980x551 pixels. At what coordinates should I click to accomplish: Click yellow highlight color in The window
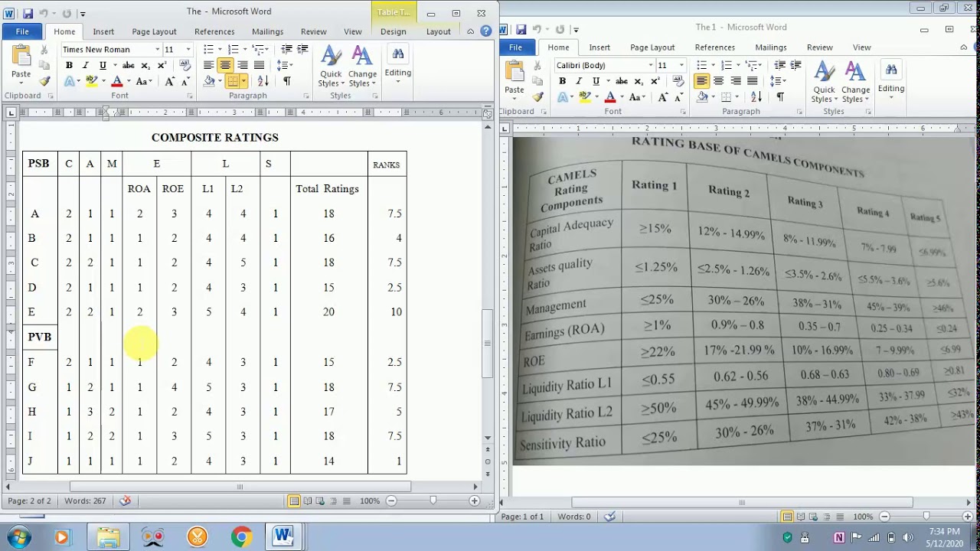coord(91,81)
